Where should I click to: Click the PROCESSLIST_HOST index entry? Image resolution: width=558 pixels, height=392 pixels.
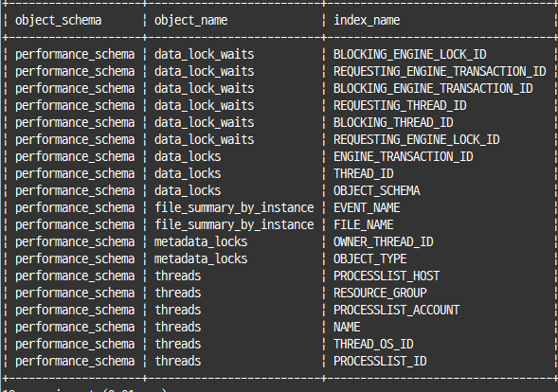[x=387, y=276]
